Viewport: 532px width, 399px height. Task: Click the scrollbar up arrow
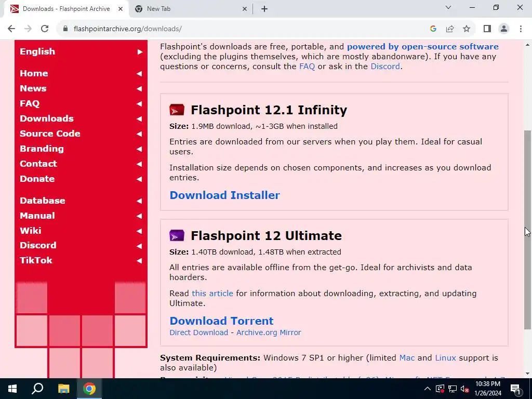[528, 45]
